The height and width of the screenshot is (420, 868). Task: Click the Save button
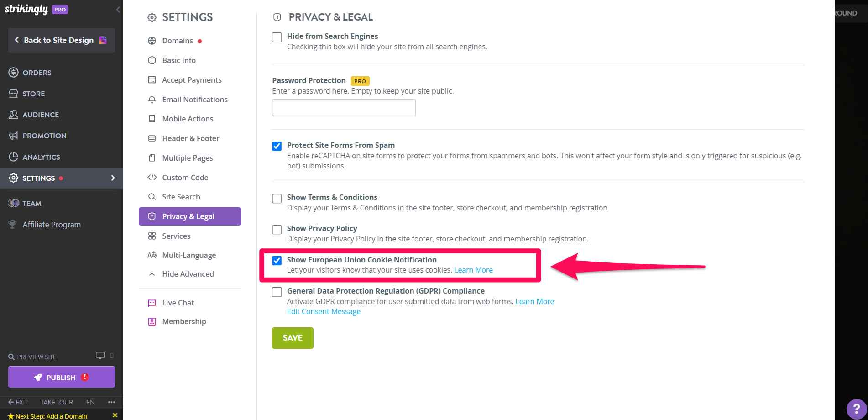[x=293, y=338]
